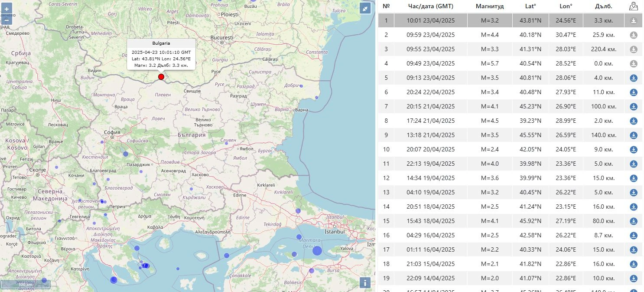The height and width of the screenshot is (292, 644).
Task: Download data for row 16 at 04:29 16/04/2025
Action: [x=634, y=236]
